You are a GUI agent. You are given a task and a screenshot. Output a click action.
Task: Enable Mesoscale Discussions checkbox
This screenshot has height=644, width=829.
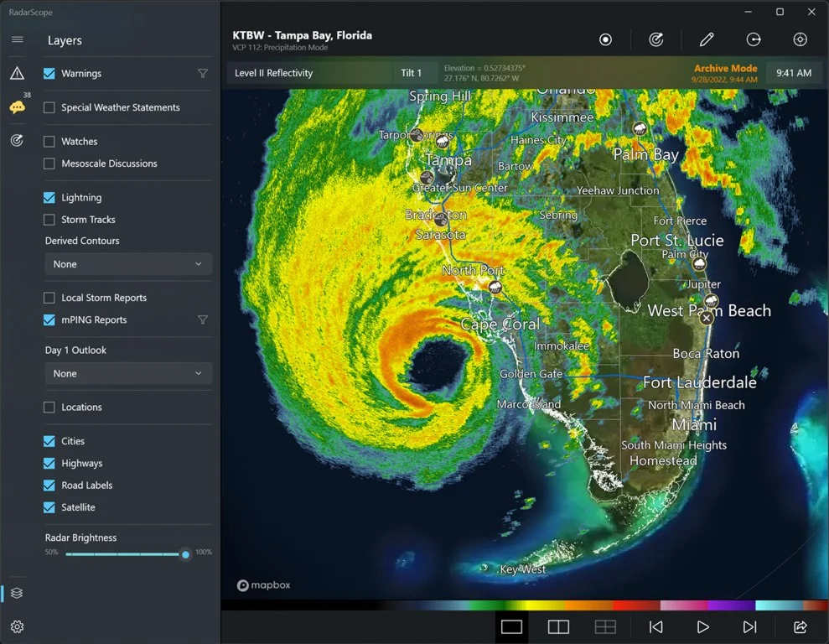(x=49, y=164)
